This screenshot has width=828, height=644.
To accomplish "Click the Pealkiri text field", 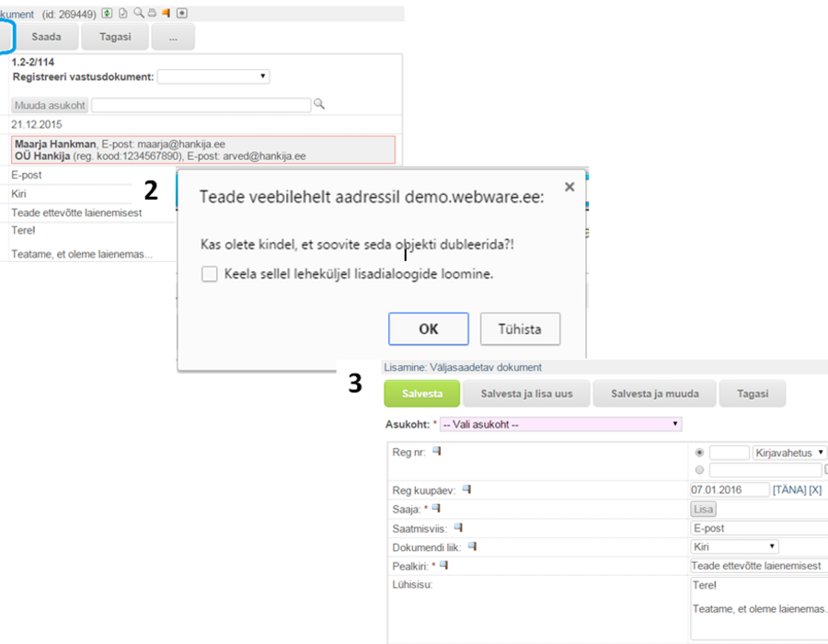I will [x=759, y=566].
